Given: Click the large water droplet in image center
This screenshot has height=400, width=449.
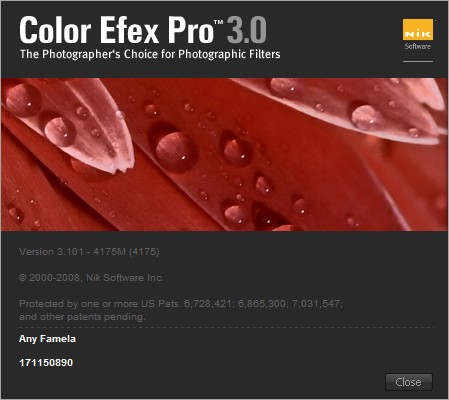Looking at the screenshot, I should pos(176,151).
